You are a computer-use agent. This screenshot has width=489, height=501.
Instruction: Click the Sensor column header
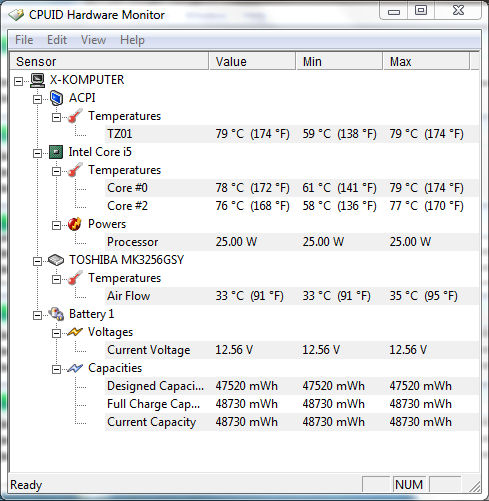pyautogui.click(x=109, y=61)
